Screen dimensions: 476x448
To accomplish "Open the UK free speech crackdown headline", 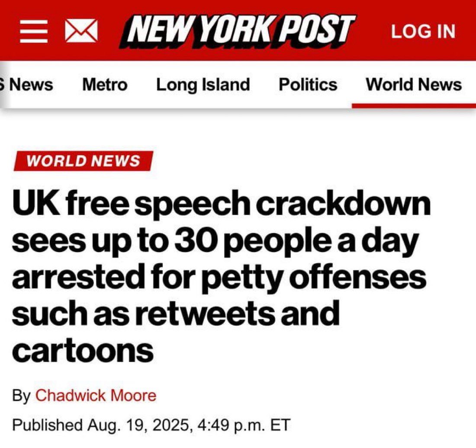I will [x=221, y=277].
